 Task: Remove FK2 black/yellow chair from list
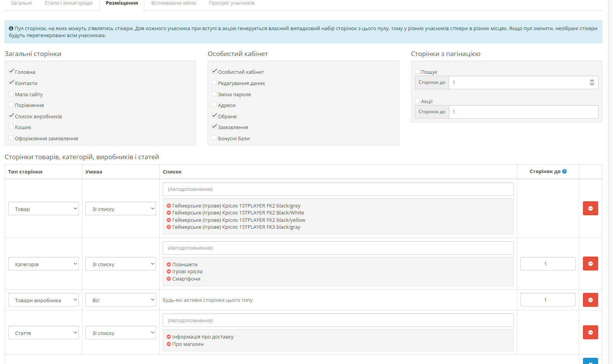169,220
